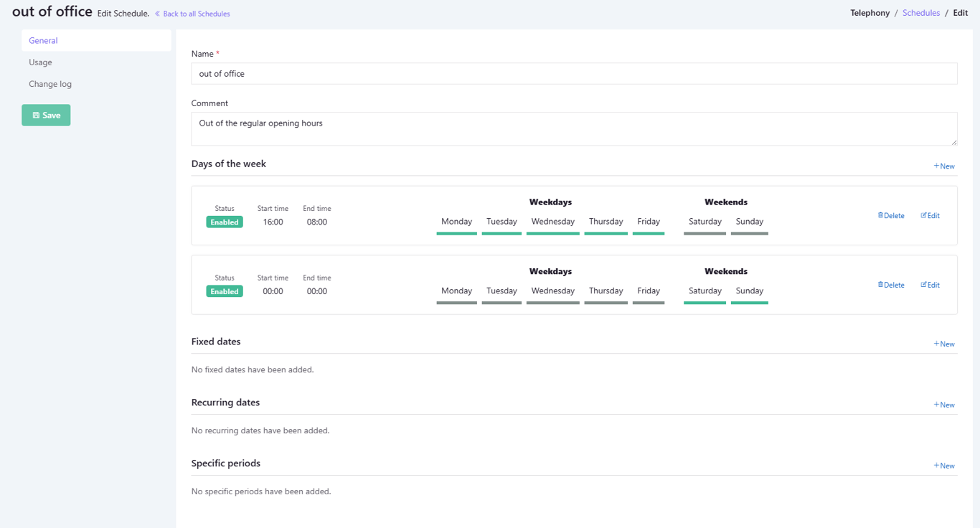Edit the 00:00 weekend schedule row

point(930,286)
